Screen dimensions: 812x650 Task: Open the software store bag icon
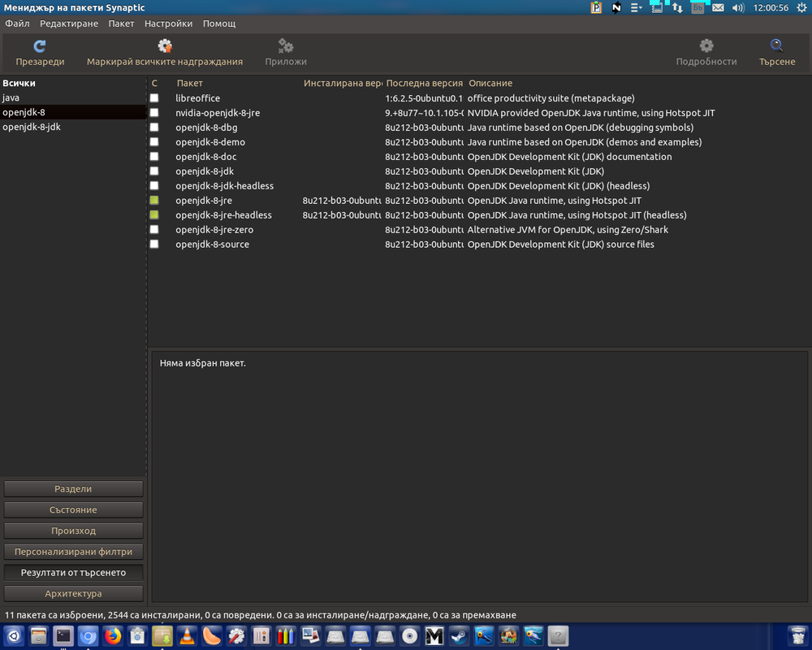tap(138, 636)
